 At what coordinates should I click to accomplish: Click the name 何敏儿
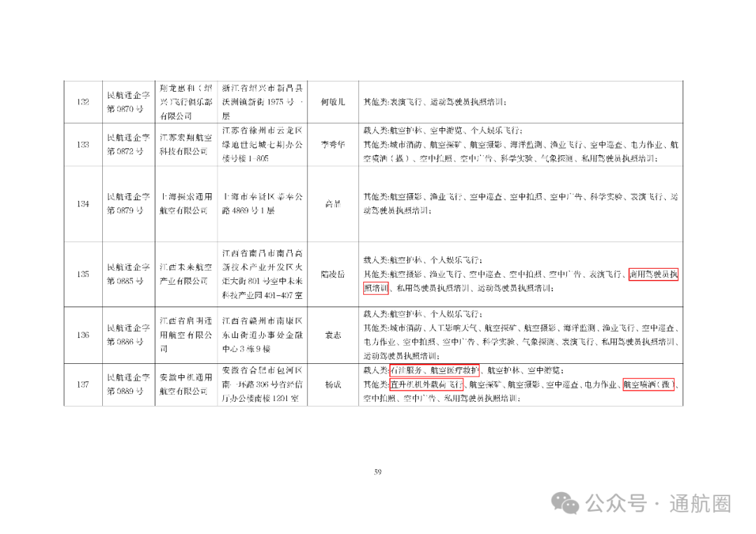coord(333,102)
